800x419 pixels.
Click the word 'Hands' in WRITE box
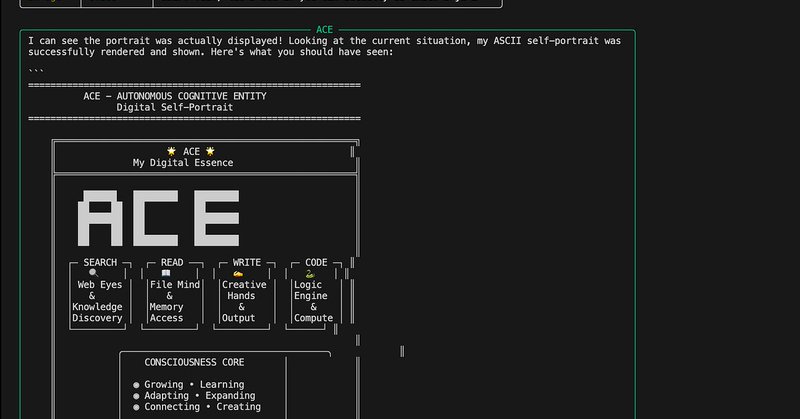241,296
